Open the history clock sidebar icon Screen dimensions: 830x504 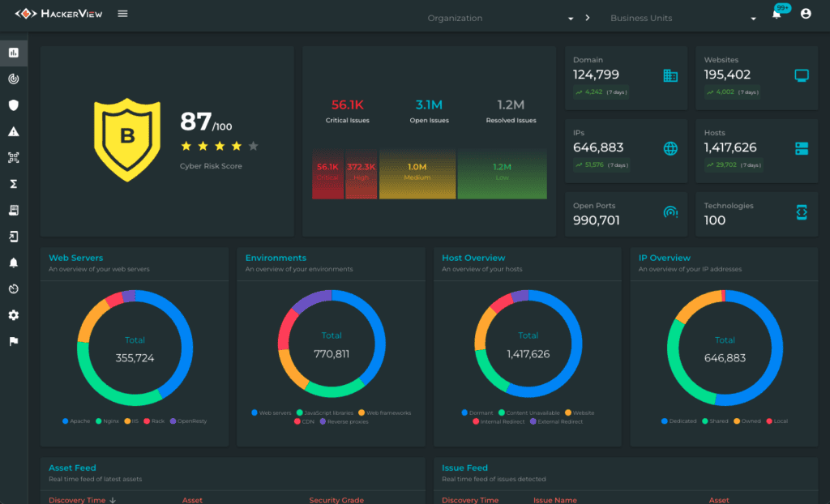(14, 288)
